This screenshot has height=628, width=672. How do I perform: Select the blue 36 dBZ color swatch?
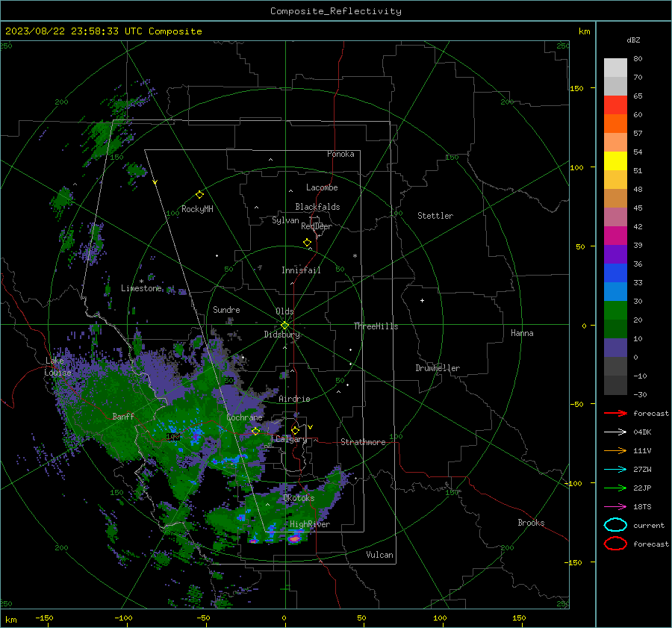(615, 273)
